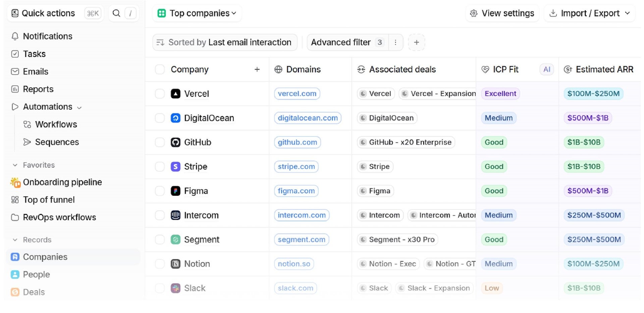
Task: Click the plus icon beside Company header
Action: coord(257,69)
